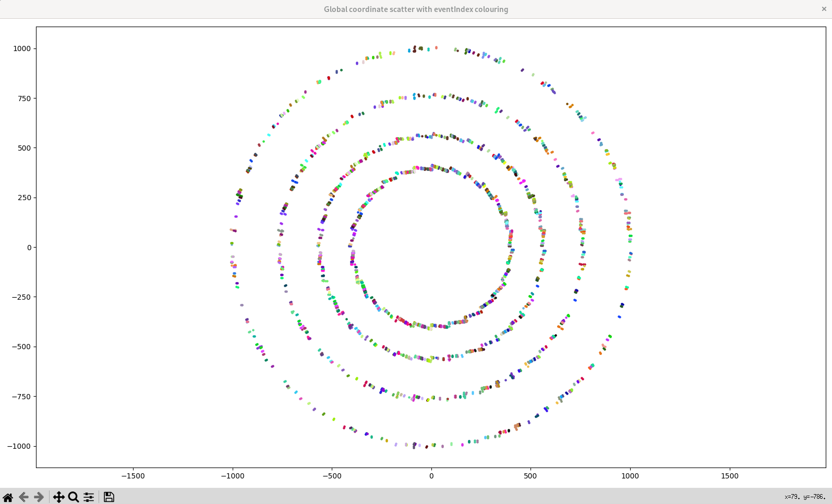Click the y-axis tick label 250
The width and height of the screenshot is (832, 504).
click(25, 198)
